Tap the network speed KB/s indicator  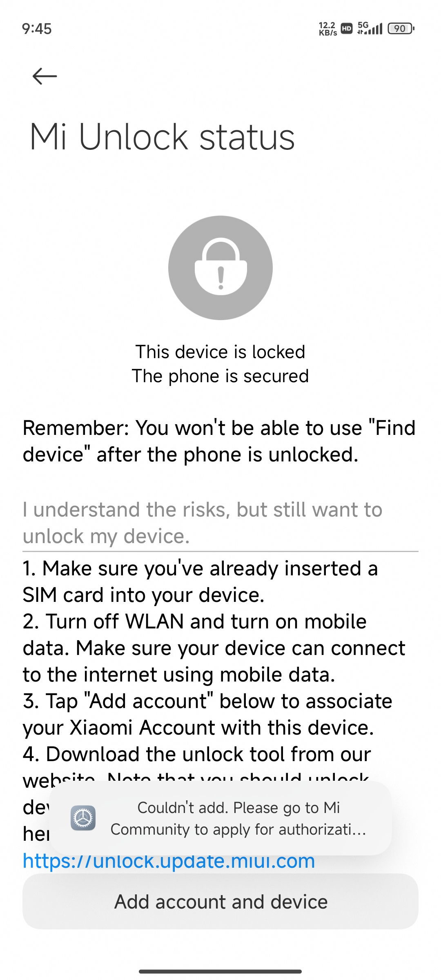tap(327, 29)
